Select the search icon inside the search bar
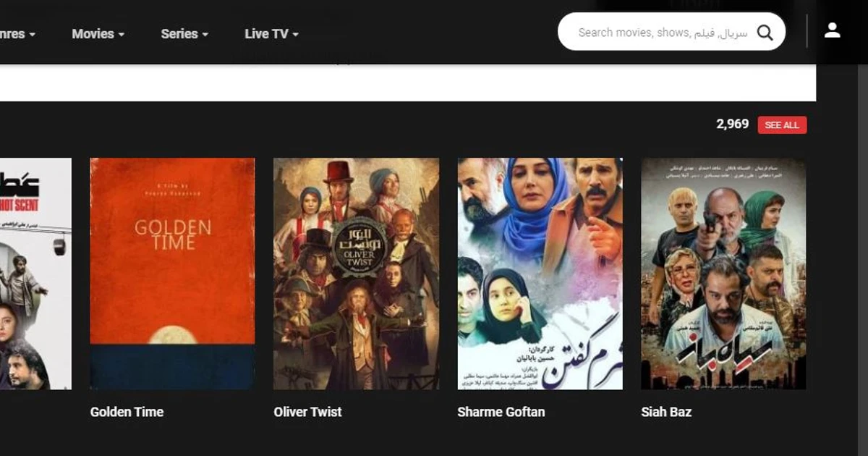The width and height of the screenshot is (868, 456). pyautogui.click(x=765, y=32)
